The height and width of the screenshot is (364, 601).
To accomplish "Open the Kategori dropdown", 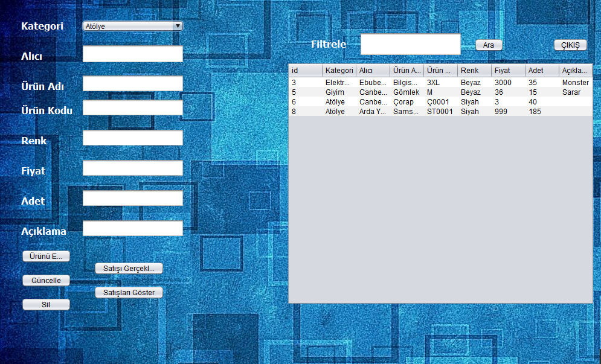I will tap(133, 26).
